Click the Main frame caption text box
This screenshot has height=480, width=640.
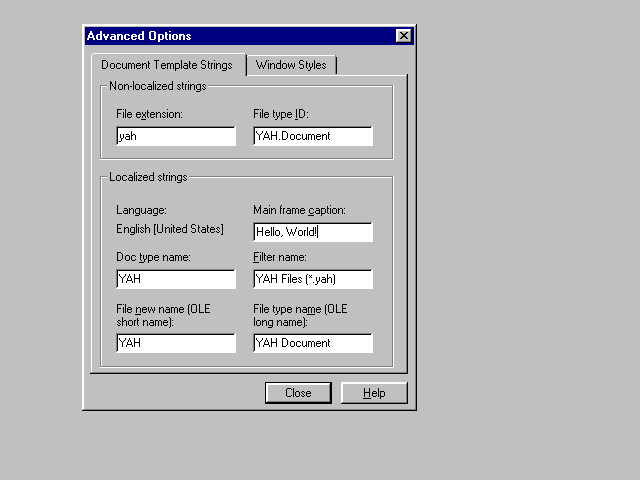click(x=313, y=232)
